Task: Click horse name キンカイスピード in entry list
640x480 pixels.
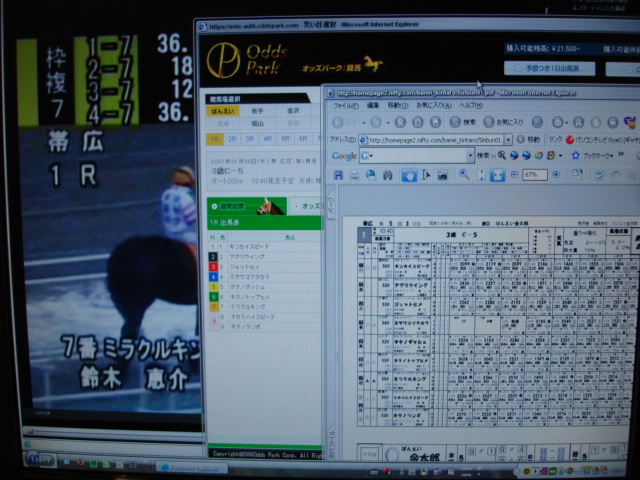Action: point(249,247)
